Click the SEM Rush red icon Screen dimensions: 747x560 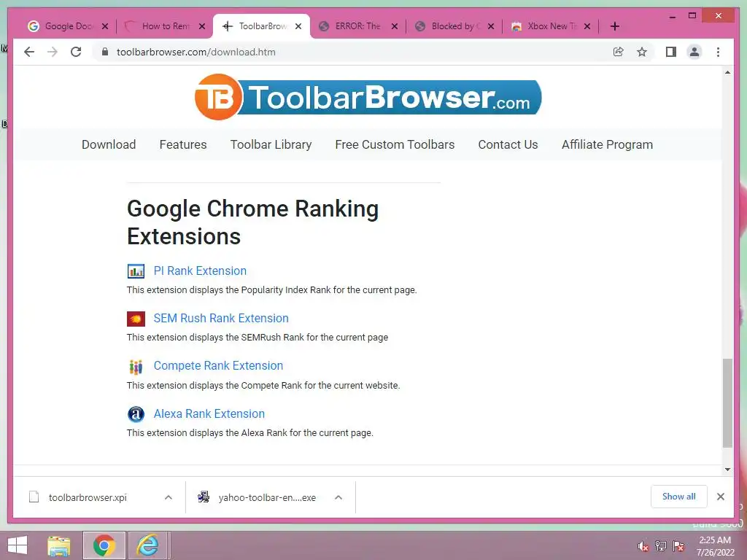coord(136,319)
